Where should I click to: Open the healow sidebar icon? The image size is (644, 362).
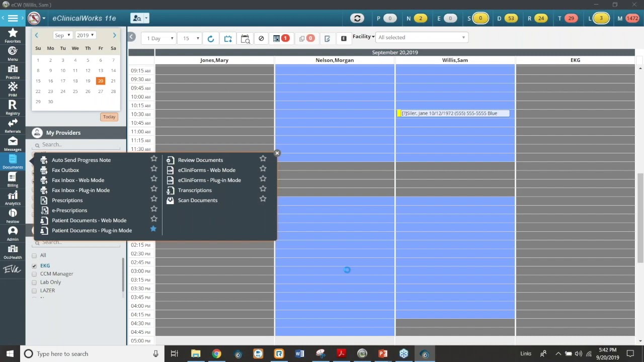[x=13, y=216]
